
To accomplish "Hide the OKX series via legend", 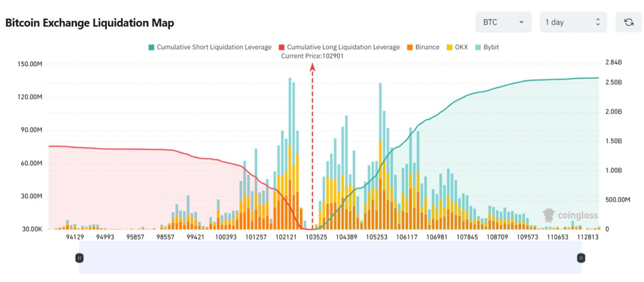I will [457, 47].
